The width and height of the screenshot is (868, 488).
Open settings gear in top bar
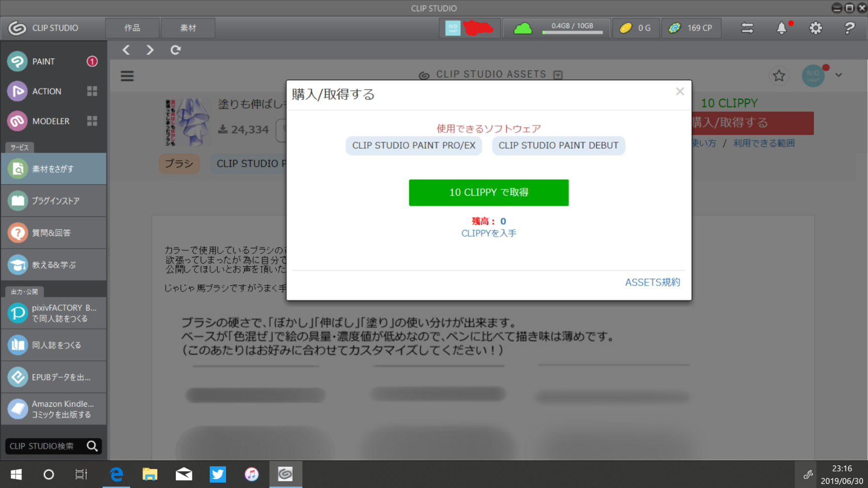[816, 28]
